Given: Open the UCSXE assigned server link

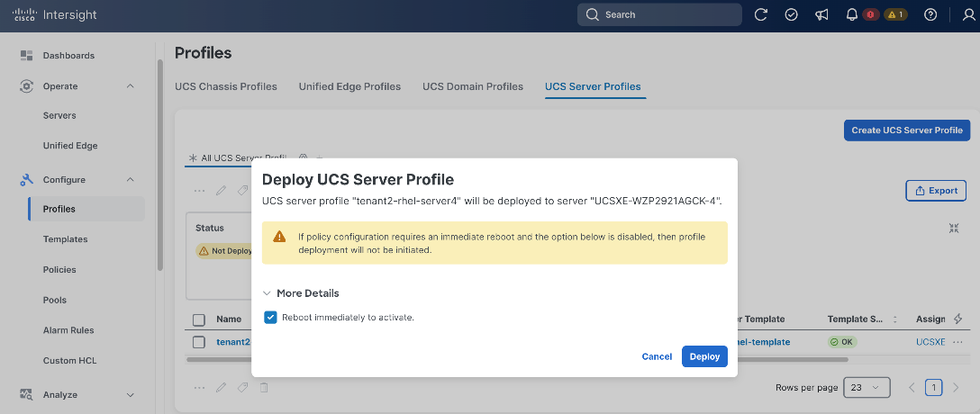Looking at the screenshot, I should (930, 342).
